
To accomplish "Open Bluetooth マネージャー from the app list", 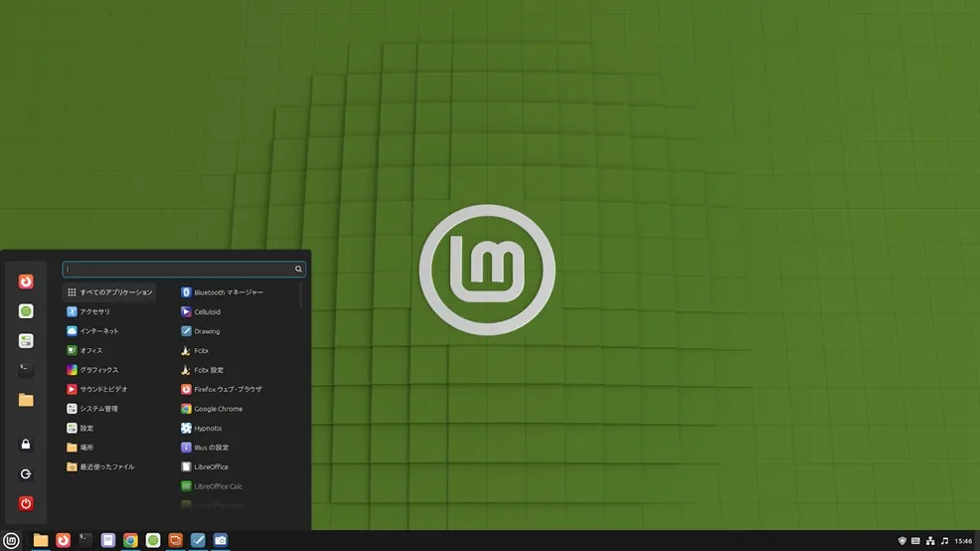I will 228,292.
